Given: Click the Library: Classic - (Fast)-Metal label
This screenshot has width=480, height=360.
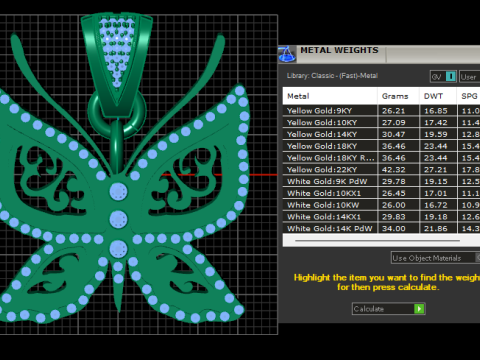Looking at the screenshot, I should click(332, 76).
